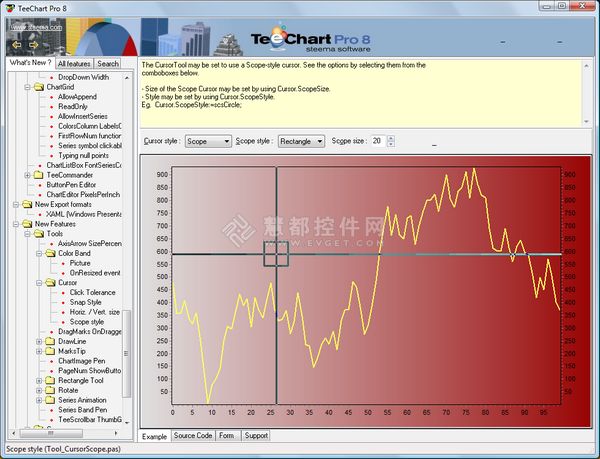600x459 pixels.
Task: Open the Support tab
Action: coord(256,435)
